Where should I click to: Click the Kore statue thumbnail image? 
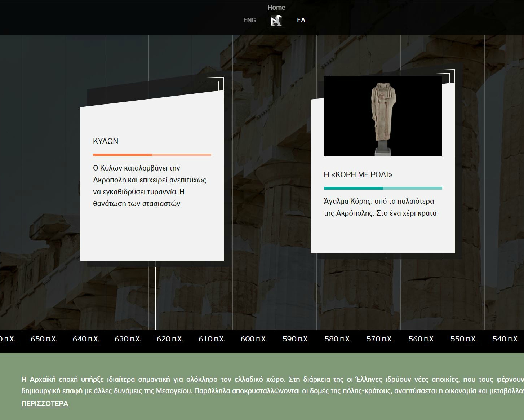point(383,116)
